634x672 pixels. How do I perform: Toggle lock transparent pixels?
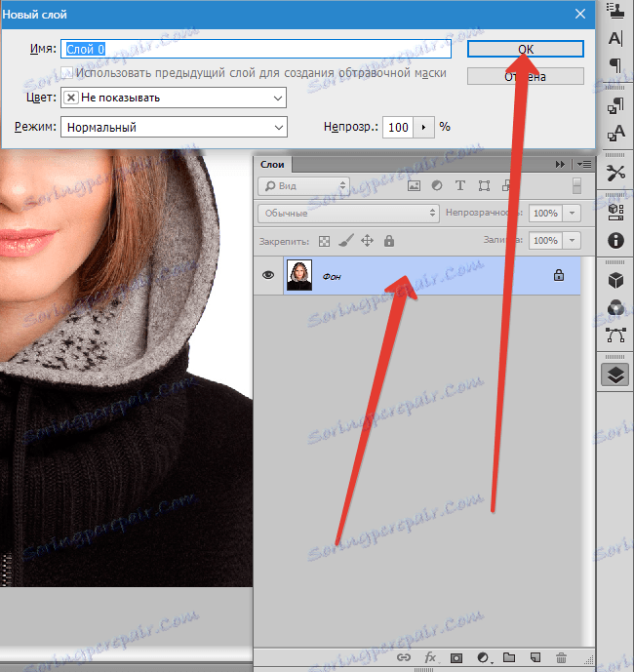324,241
